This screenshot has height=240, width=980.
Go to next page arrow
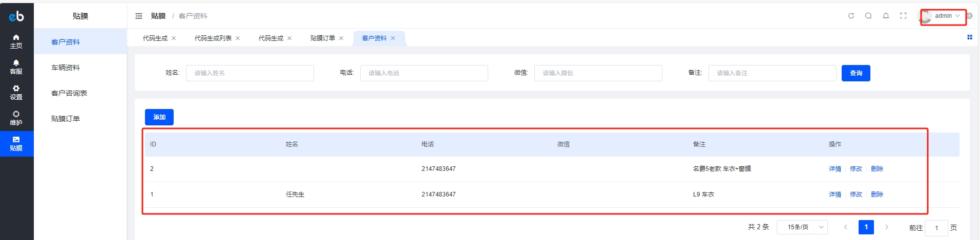pyautogui.click(x=887, y=227)
